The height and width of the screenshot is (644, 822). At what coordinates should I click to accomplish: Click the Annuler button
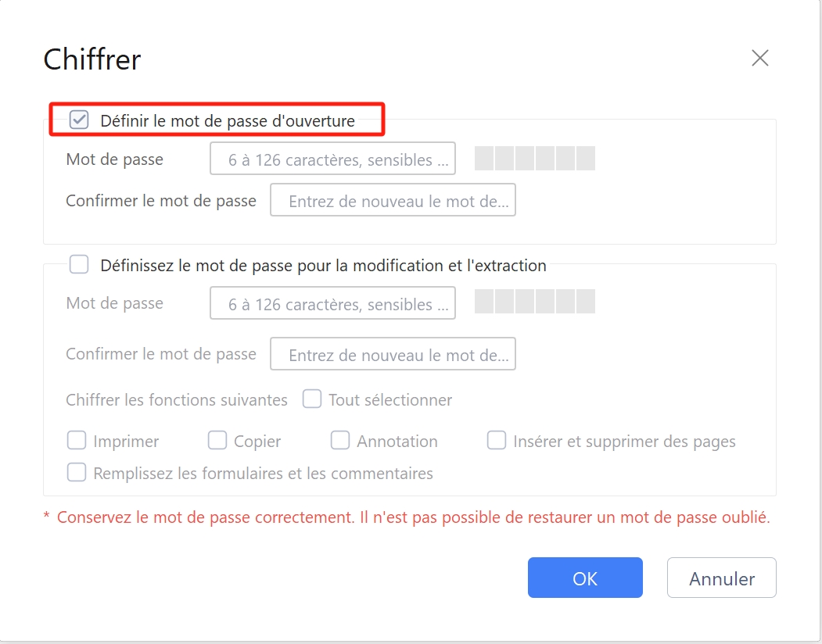(720, 578)
